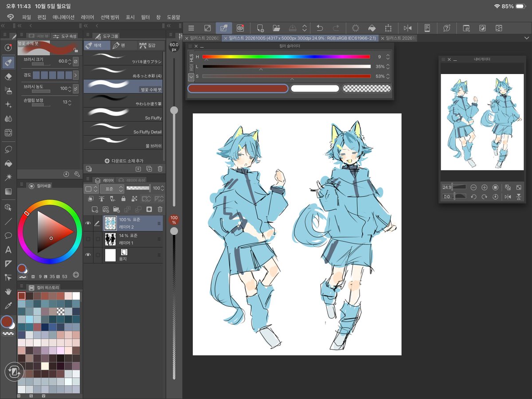The height and width of the screenshot is (399, 532).
Task: Toggle the lock layer icon in layer panel
Action: [x=123, y=199]
